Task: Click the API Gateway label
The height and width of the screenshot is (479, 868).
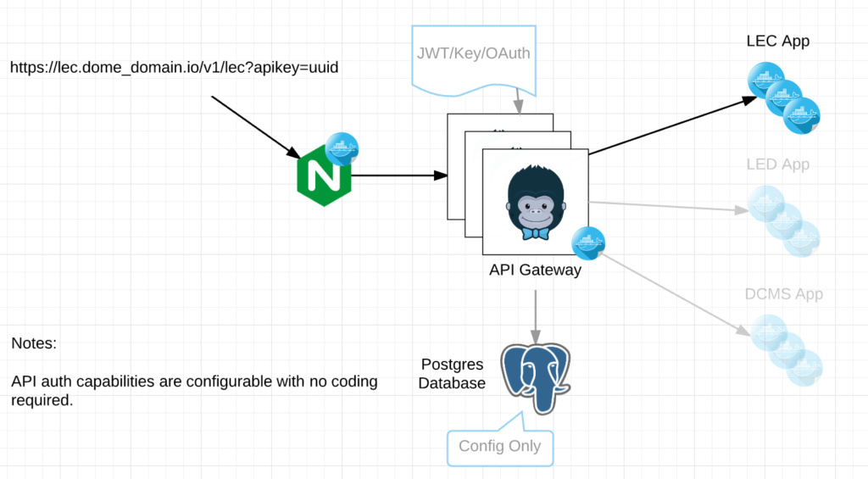Action: pyautogui.click(x=536, y=270)
